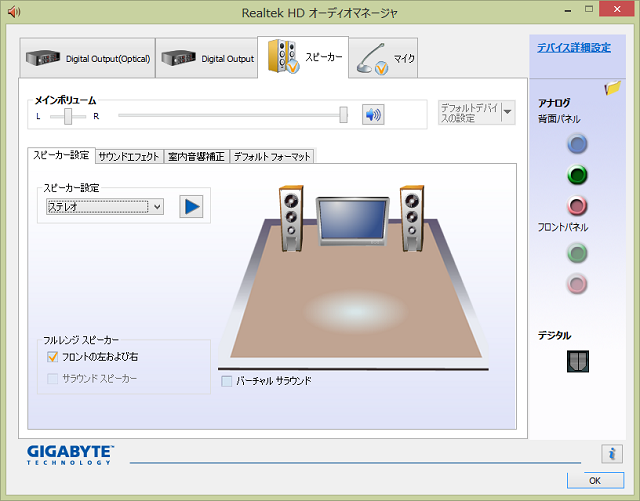Switch to the マイク tab
This screenshot has width=640, height=501.
click(384, 58)
